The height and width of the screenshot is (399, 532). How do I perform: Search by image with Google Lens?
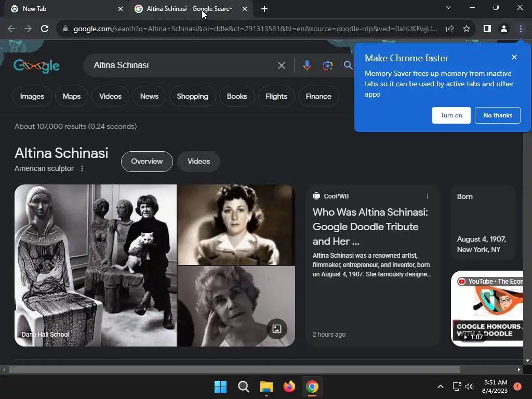tap(327, 65)
